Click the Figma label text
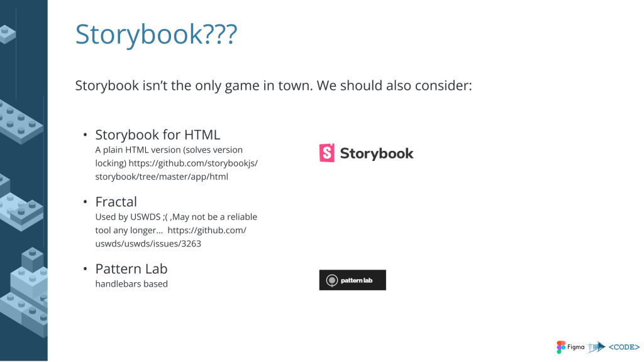 pyautogui.click(x=576, y=347)
